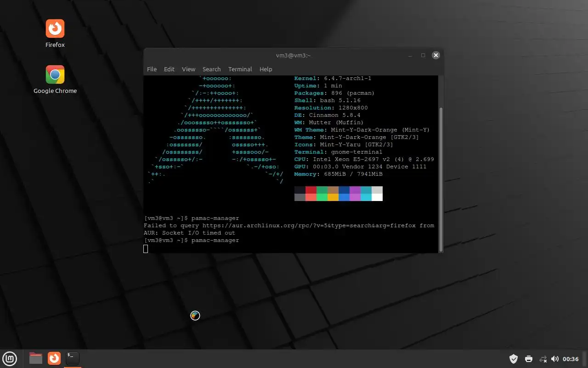
Task: Click the red color block in neofetch palette
Action: click(x=311, y=190)
